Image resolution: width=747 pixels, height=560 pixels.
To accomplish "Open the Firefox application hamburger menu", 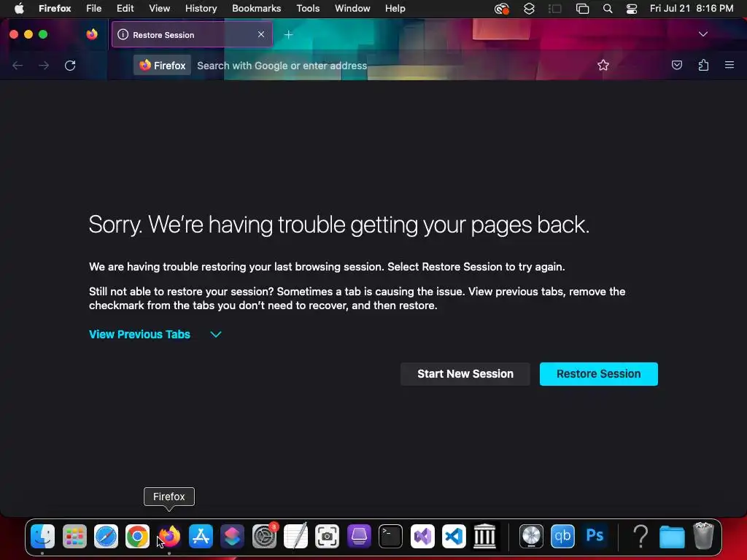I will pyautogui.click(x=729, y=65).
